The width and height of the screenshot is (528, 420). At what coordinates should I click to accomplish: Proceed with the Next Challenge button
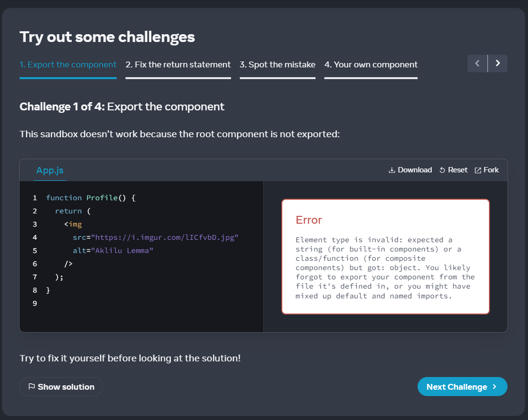click(463, 387)
